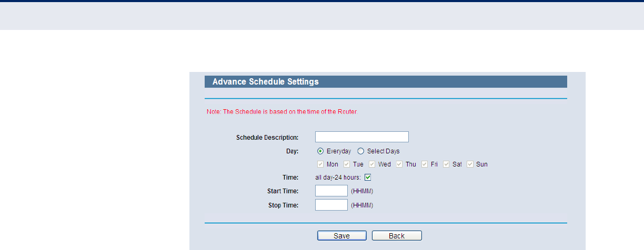Toggle the Mon checkbox
Screen dimensions: 644x250
(x=321, y=164)
